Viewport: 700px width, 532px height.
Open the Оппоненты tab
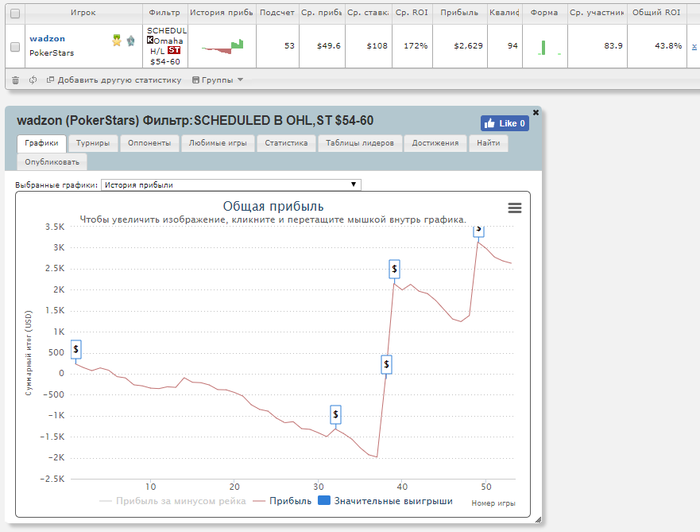(x=150, y=143)
